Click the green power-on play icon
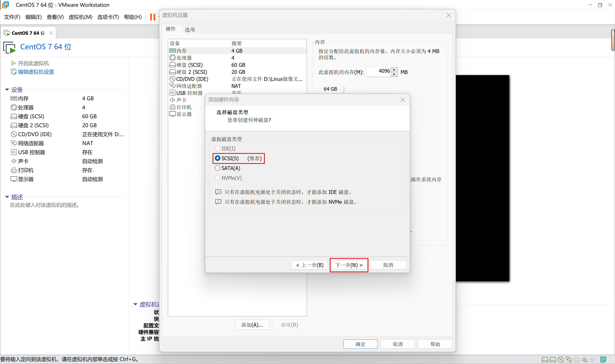Viewport: 615px width, 364px height. [x=13, y=63]
